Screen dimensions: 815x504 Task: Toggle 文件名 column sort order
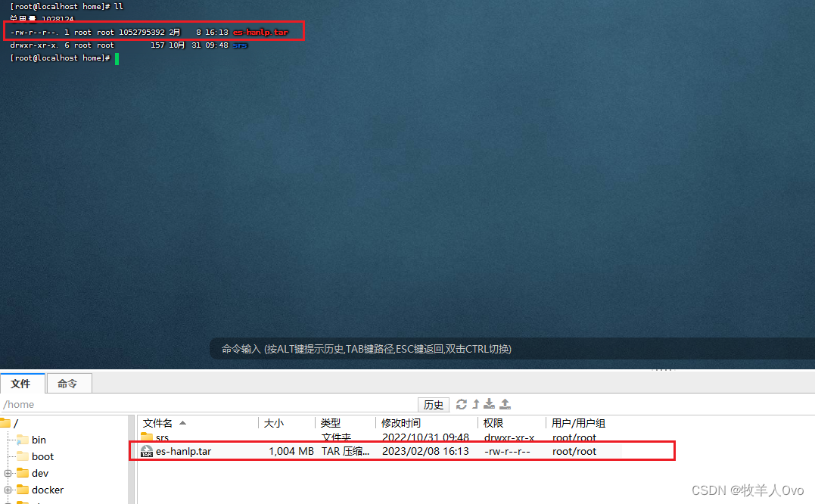point(157,422)
